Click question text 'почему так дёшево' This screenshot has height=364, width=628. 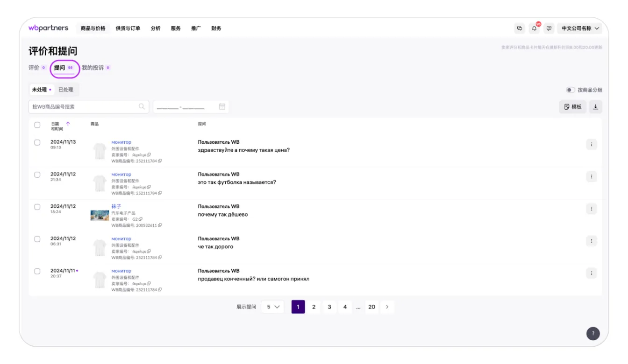(x=223, y=215)
